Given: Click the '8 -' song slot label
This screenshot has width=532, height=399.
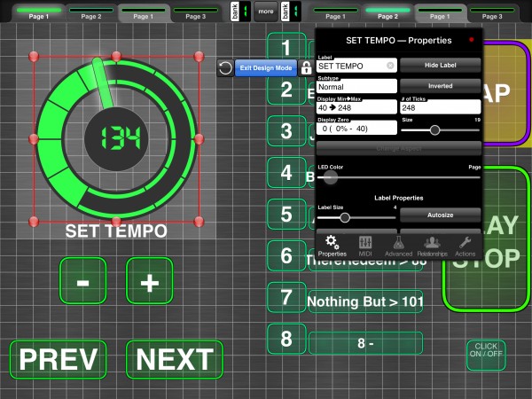Looking at the screenshot, I should [365, 343].
